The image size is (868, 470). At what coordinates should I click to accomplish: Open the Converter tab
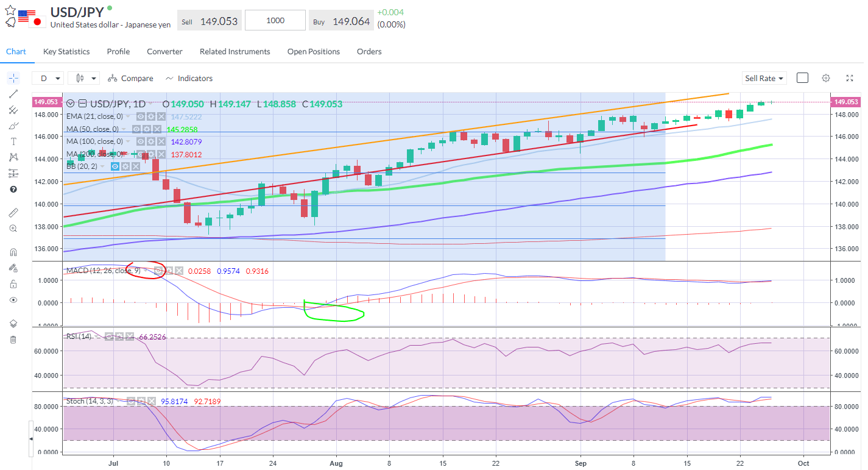(164, 52)
